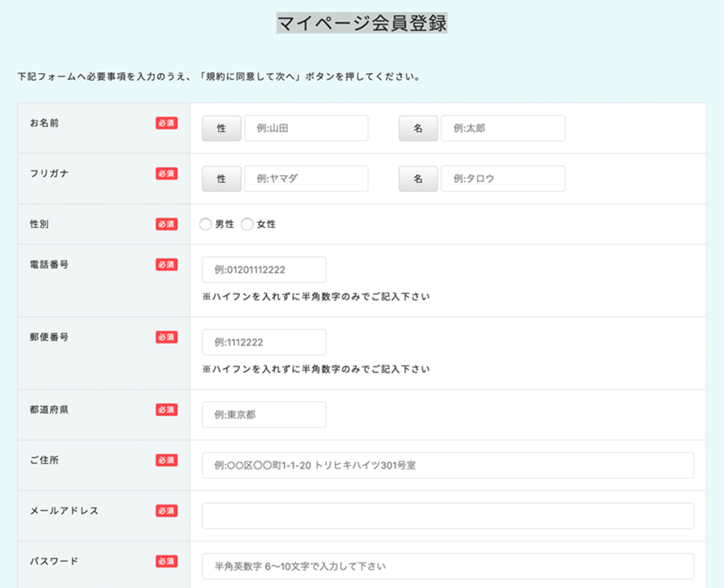Click the マイページ会員登録 page title
Image resolution: width=724 pixels, height=588 pixels.
[x=362, y=21]
